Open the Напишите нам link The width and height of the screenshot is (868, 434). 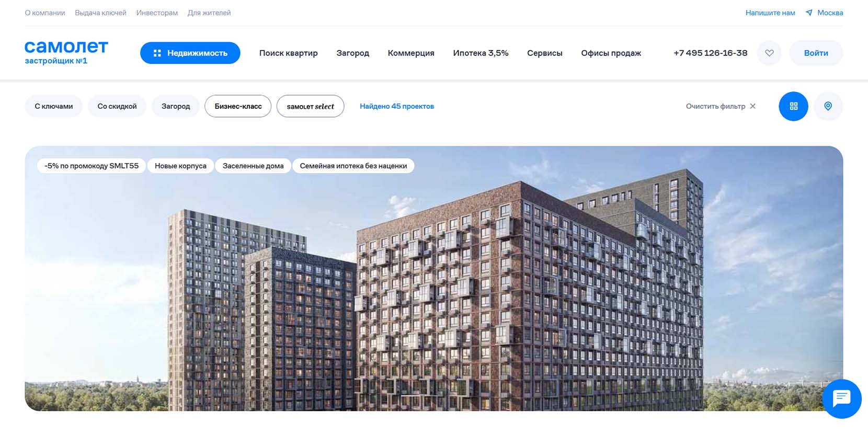coord(770,13)
